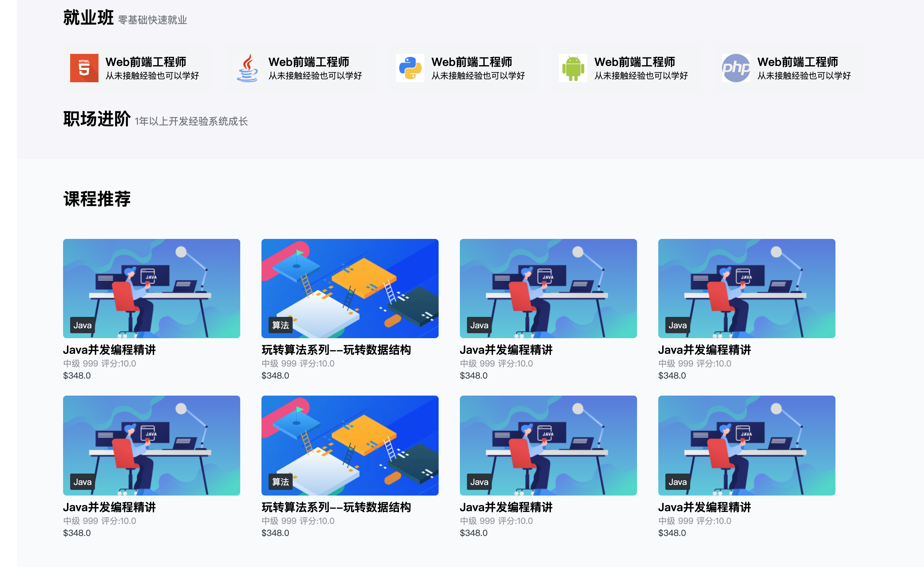
Task: Click Web前端工程师 title beside PHP logo
Action: (798, 62)
